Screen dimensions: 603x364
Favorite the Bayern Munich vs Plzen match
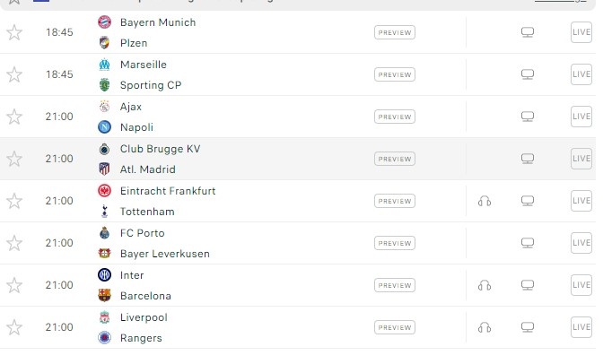coord(14,33)
